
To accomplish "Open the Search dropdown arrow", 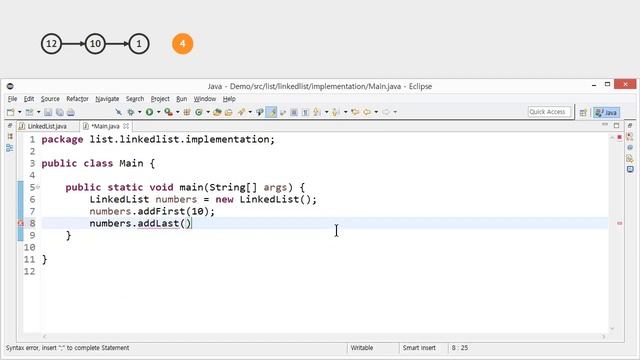I will pos(250,112).
